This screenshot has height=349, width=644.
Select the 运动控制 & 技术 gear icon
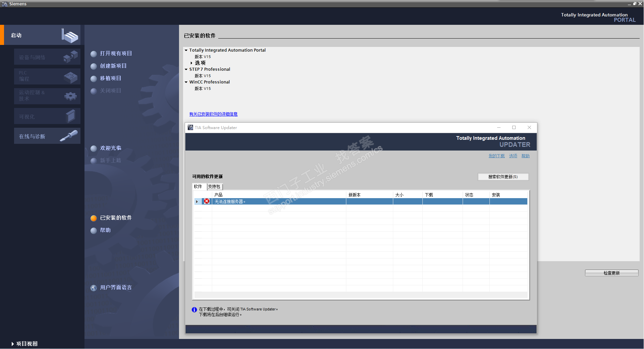(70, 97)
